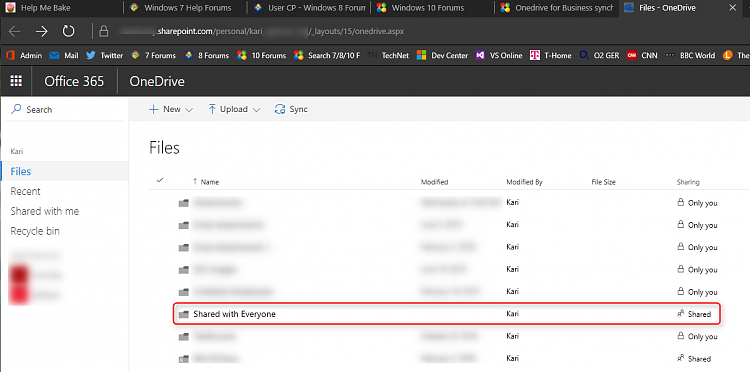Open the Shared with Everyone folder name
The image size is (750, 372).
[x=234, y=314]
